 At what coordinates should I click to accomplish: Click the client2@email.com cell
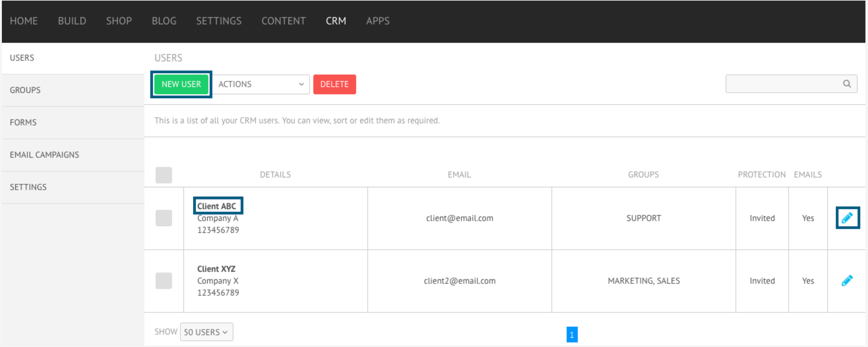tap(460, 281)
